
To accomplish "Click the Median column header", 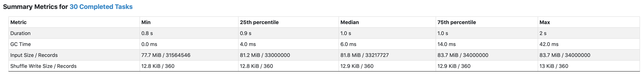I will (x=350, y=22).
